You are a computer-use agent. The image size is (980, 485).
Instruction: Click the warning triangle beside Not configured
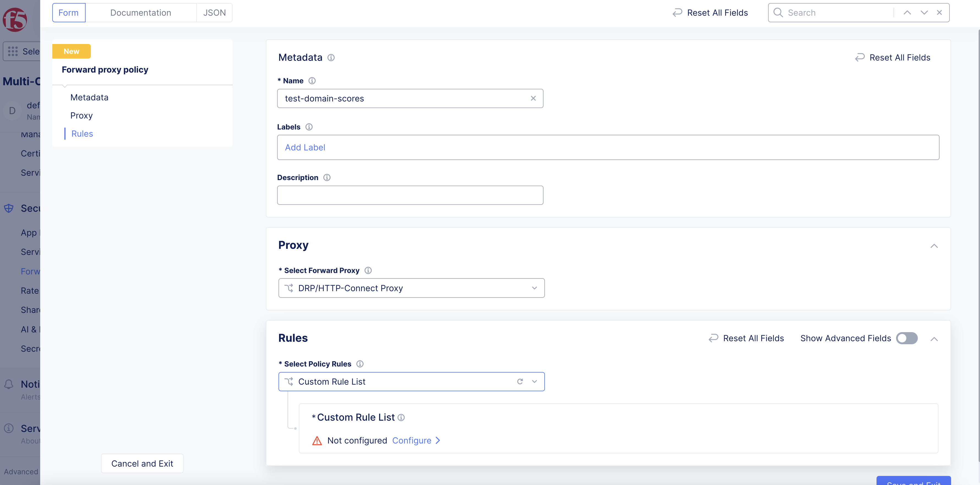(x=317, y=440)
